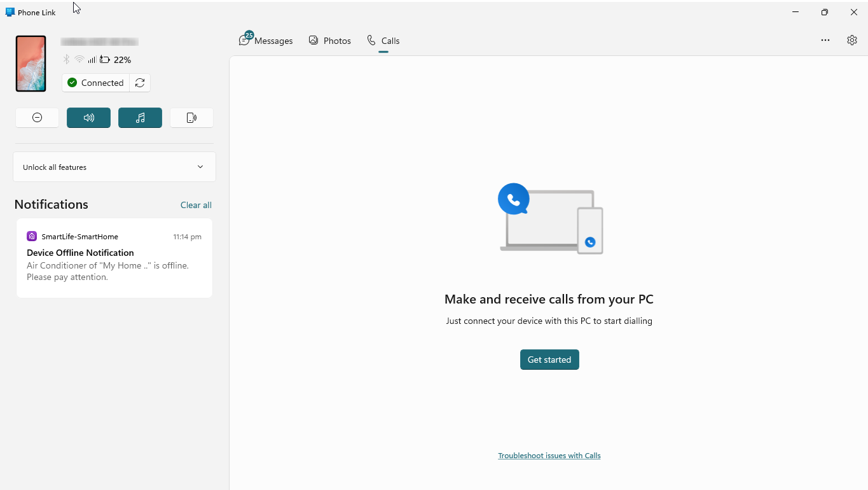
Task: Click the Phone Link app icon in title bar
Action: pos(10,12)
